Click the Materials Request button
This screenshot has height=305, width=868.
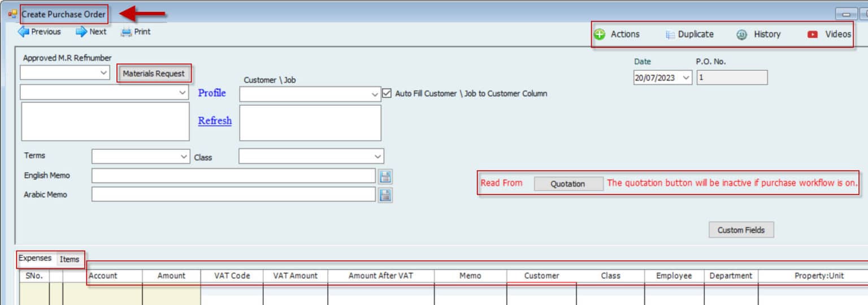[x=154, y=74]
